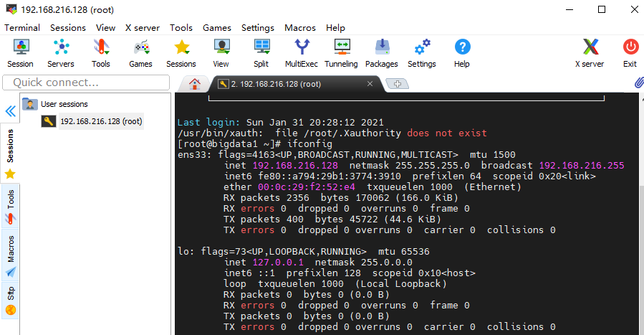Screen dimensions: 644x335
Task: Click the Split toolbar icon
Action: coord(261,53)
